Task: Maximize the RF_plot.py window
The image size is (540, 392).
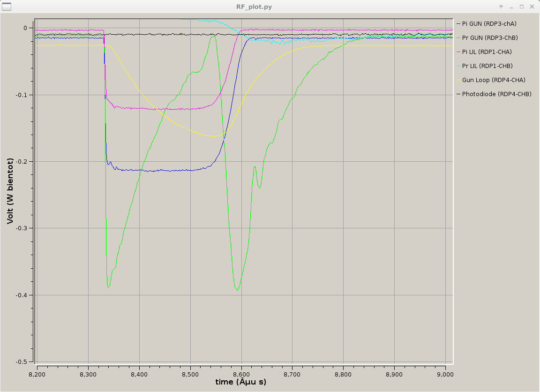Action: tap(521, 7)
